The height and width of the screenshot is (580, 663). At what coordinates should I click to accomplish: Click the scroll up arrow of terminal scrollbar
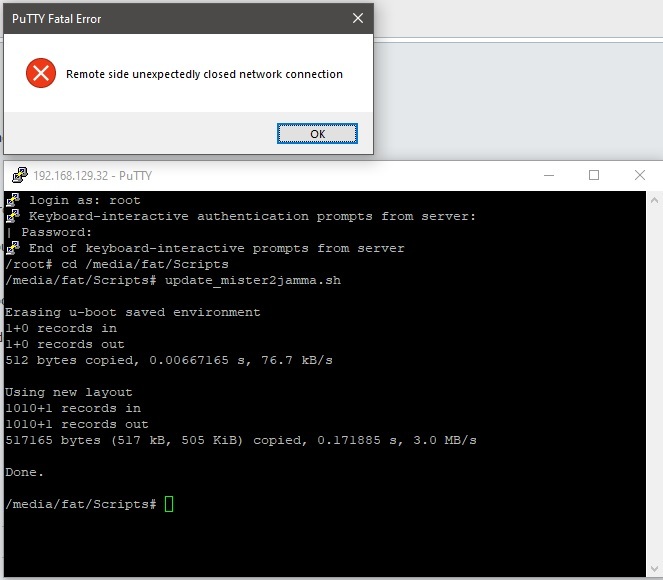654,200
